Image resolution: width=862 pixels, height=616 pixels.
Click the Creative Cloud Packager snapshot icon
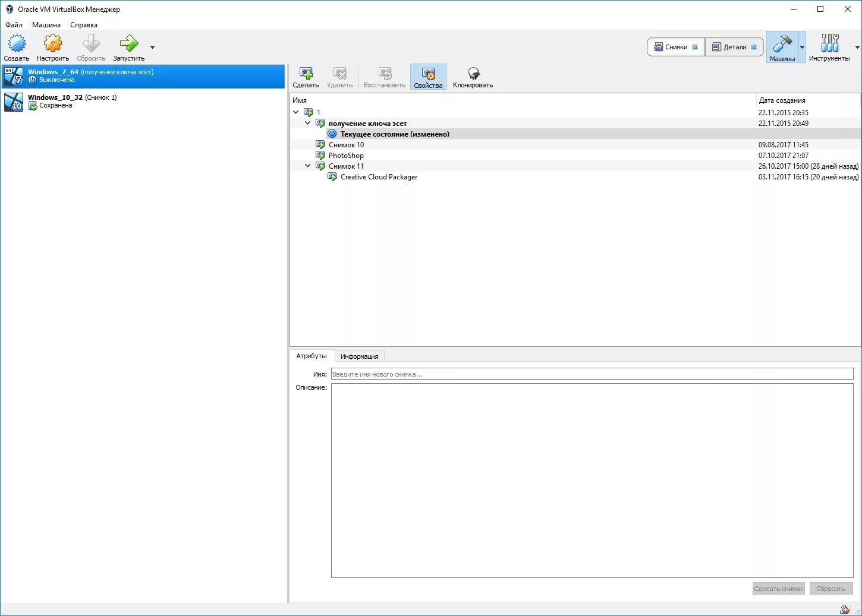pos(332,176)
